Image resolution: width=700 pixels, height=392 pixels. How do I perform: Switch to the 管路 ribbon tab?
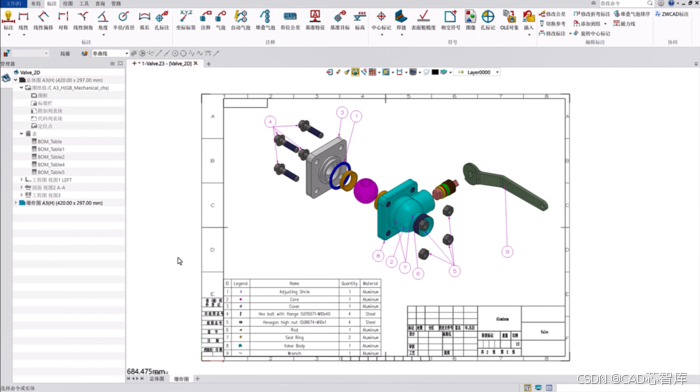click(x=116, y=4)
